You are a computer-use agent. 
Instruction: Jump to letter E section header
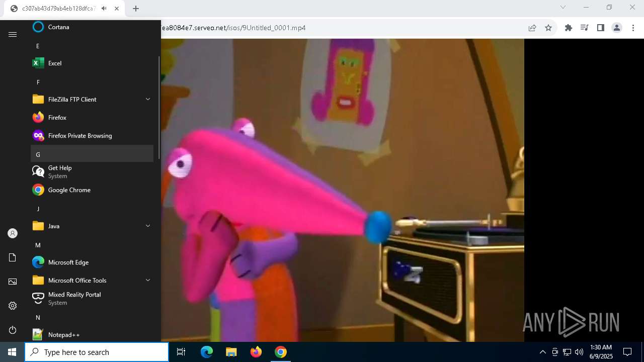click(92, 46)
